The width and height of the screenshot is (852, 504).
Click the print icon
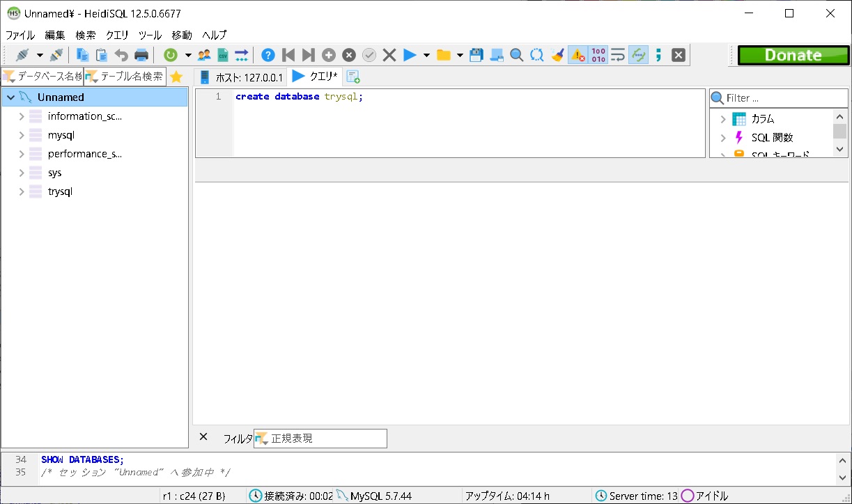click(141, 55)
